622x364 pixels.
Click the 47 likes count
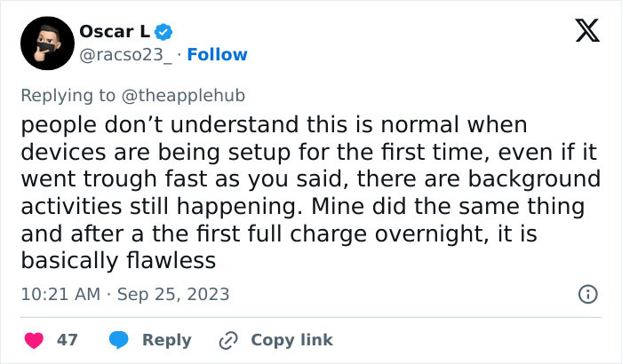tap(68, 340)
